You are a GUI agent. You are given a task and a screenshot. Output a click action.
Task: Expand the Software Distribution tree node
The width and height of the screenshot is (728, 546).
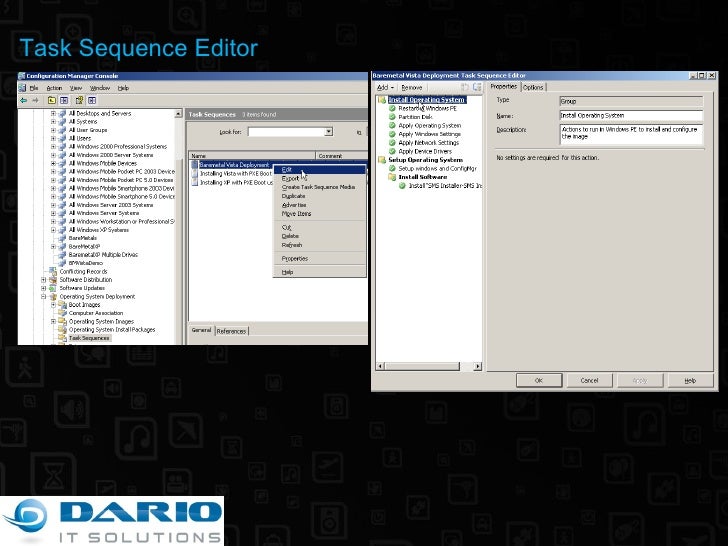pos(43,280)
